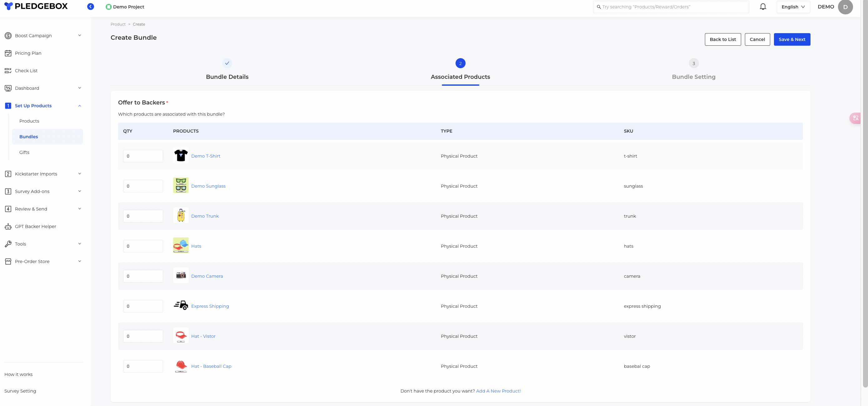868x406 pixels.
Task: Click the Demo Sunglass thumbnail
Action: (181, 185)
